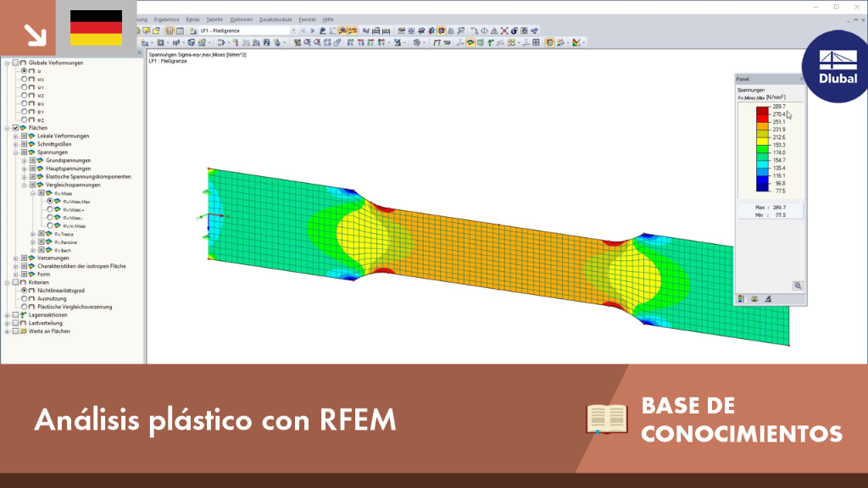Select the σv,m,Mises radio button

coord(50,225)
